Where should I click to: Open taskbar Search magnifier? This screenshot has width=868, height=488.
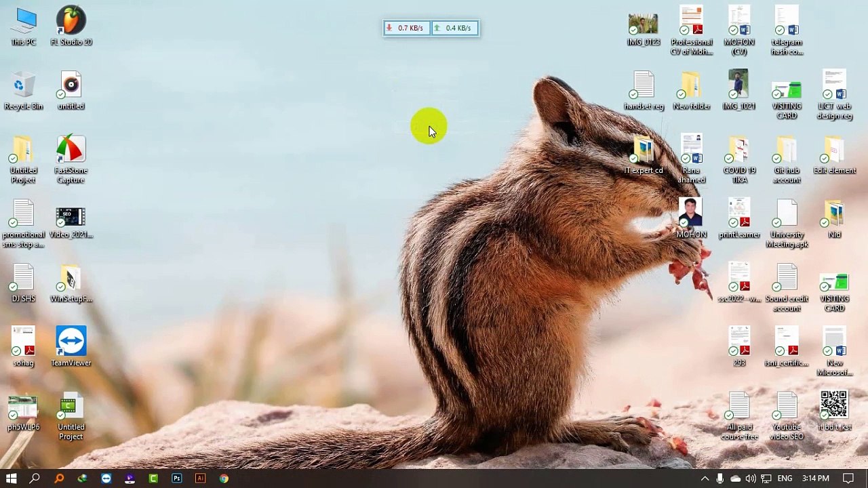[x=35, y=479]
